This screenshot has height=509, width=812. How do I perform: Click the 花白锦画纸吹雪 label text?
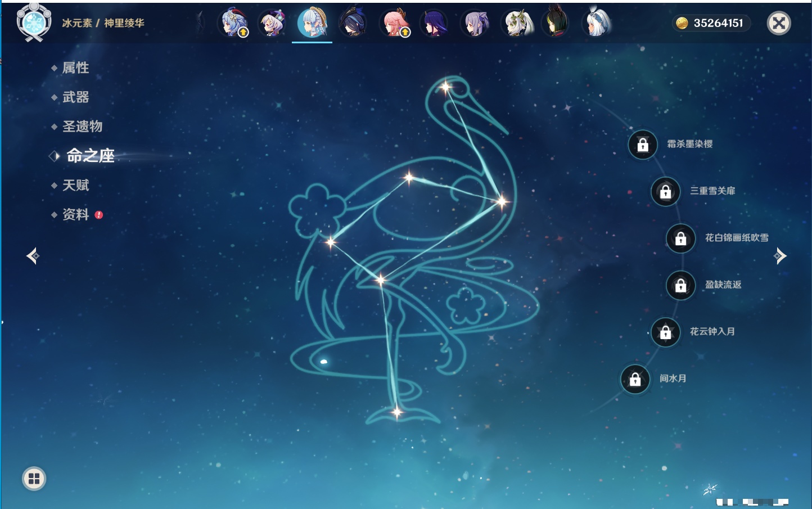tap(737, 238)
